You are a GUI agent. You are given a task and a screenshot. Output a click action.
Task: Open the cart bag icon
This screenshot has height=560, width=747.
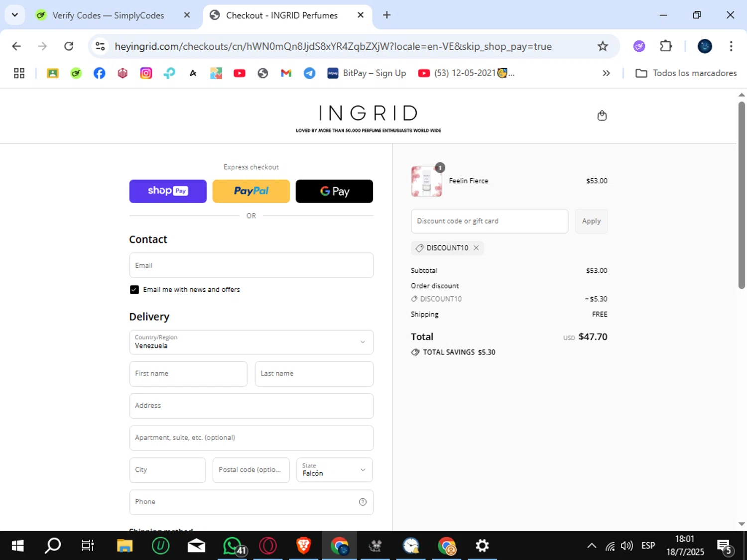(602, 115)
